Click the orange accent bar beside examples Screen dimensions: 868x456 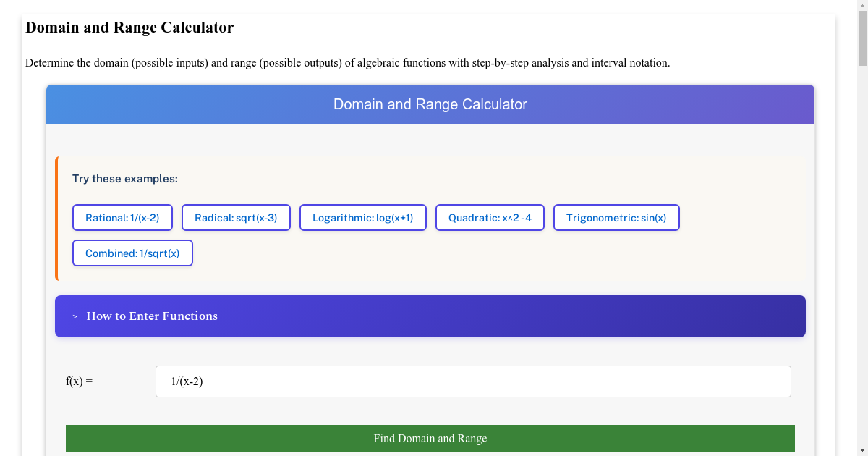point(56,218)
